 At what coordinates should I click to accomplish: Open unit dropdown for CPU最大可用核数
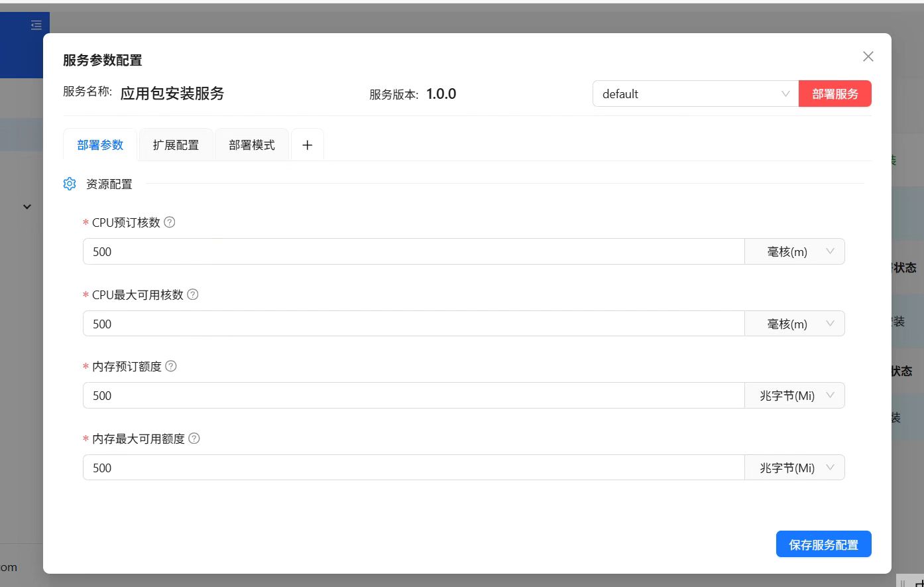pos(795,324)
